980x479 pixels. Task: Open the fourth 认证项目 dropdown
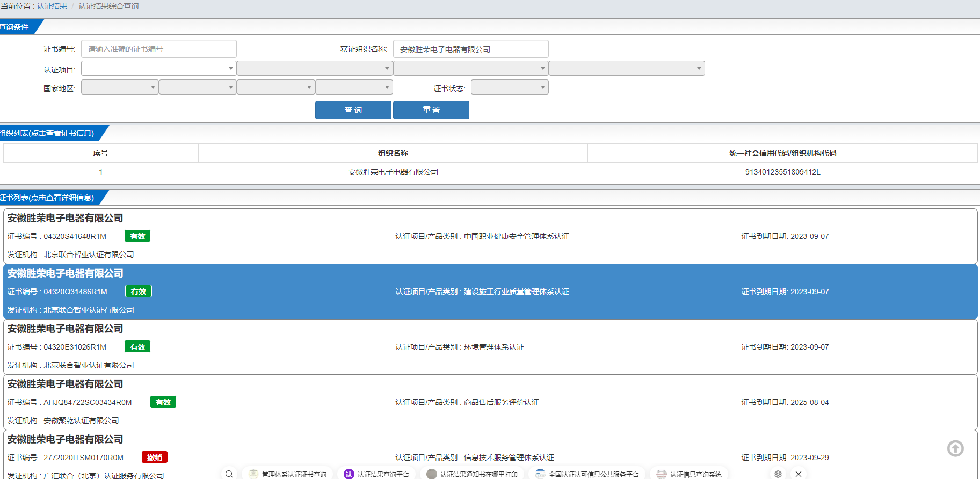[627, 68]
